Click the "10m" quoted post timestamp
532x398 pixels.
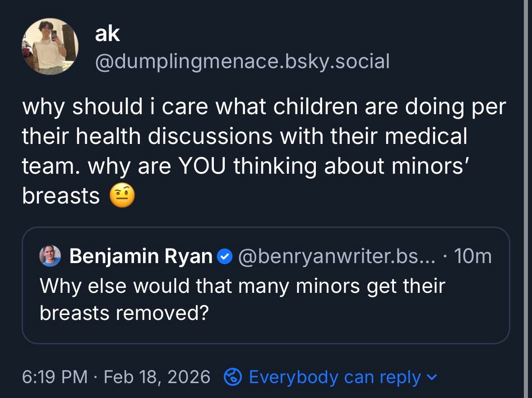point(472,256)
